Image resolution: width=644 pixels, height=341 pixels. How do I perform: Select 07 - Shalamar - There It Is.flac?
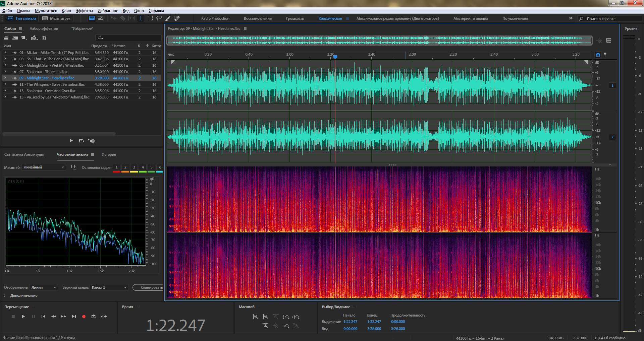tap(82, 72)
